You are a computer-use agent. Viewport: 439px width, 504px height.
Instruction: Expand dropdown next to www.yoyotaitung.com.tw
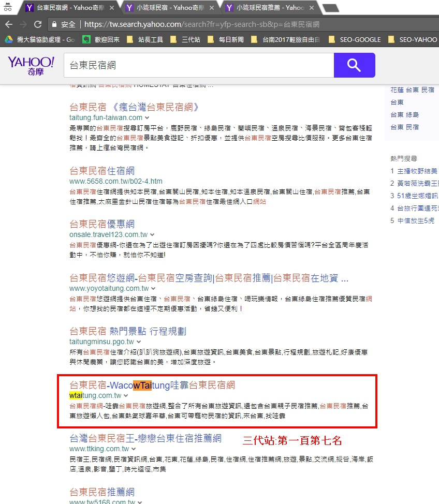click(x=153, y=289)
